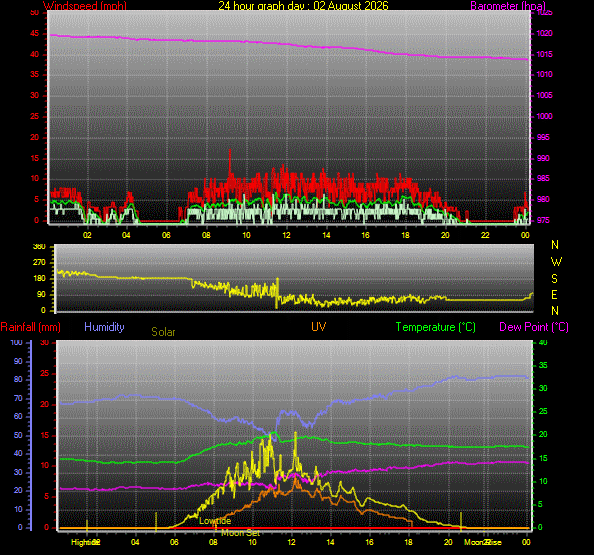The height and width of the screenshot is (555, 594).
Task: Select the red 25 rainfall axis value
Action: tap(45, 374)
